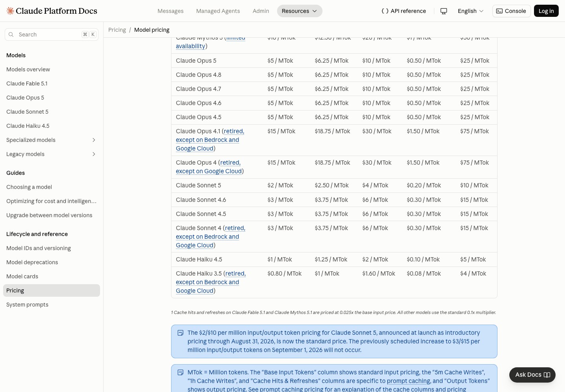Click the $0.10 / MTok price cell

click(x=423, y=260)
